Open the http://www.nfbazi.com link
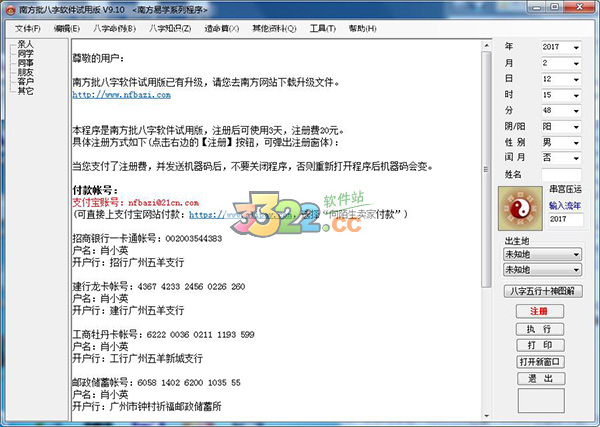The height and width of the screenshot is (427, 600). click(x=122, y=95)
